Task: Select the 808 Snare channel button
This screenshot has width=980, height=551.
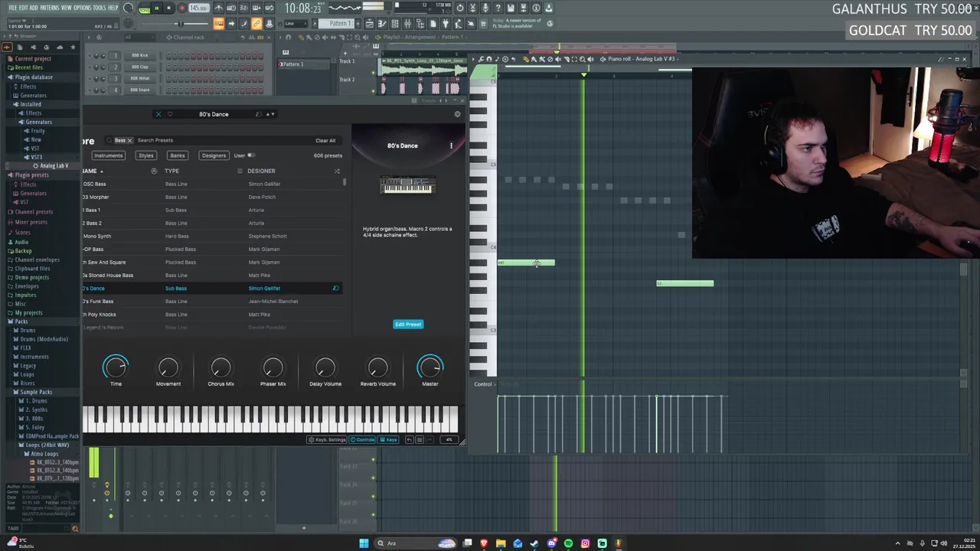Action: click(x=139, y=90)
